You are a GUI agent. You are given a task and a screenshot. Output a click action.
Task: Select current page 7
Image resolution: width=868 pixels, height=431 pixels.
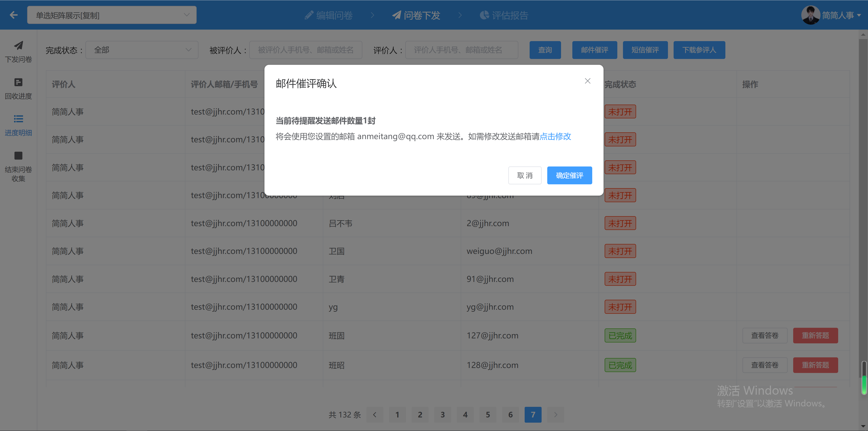pyautogui.click(x=533, y=415)
